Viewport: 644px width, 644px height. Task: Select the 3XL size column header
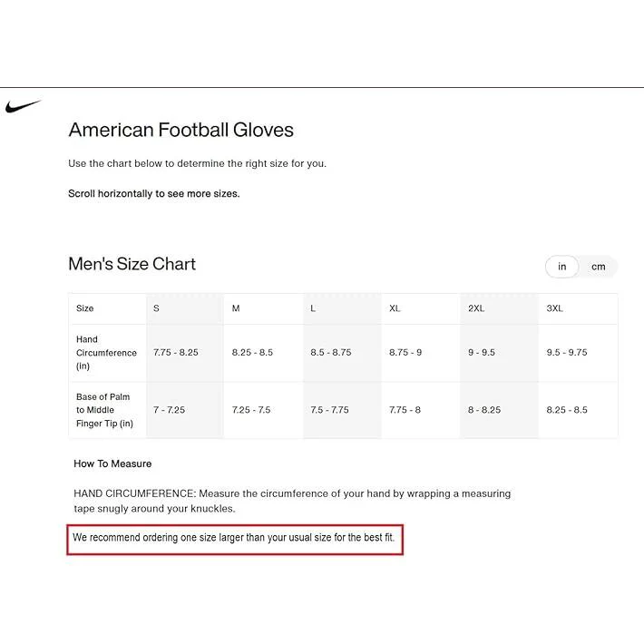click(554, 308)
